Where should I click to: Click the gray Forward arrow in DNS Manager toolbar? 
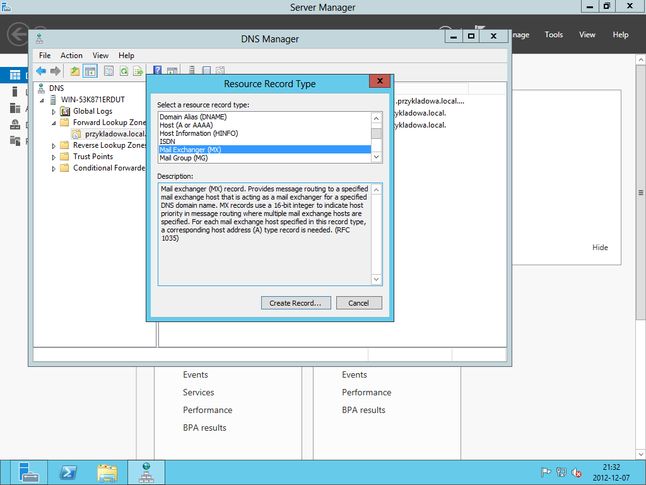tap(55, 71)
